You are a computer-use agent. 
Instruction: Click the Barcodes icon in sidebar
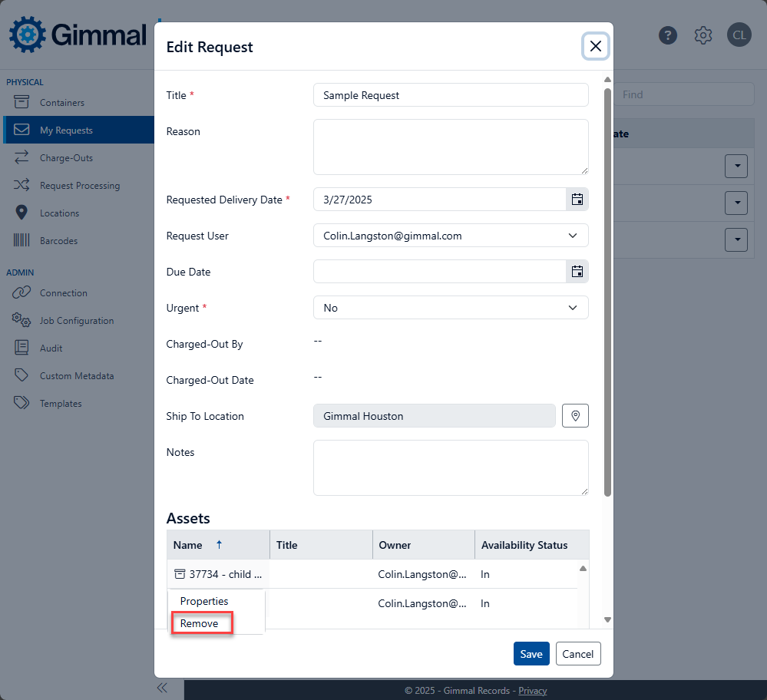click(21, 240)
